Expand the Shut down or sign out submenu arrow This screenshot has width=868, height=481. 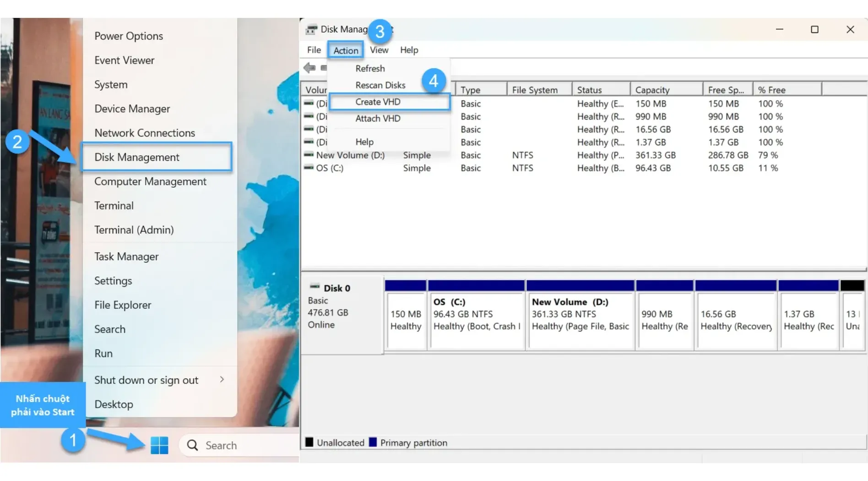(222, 379)
